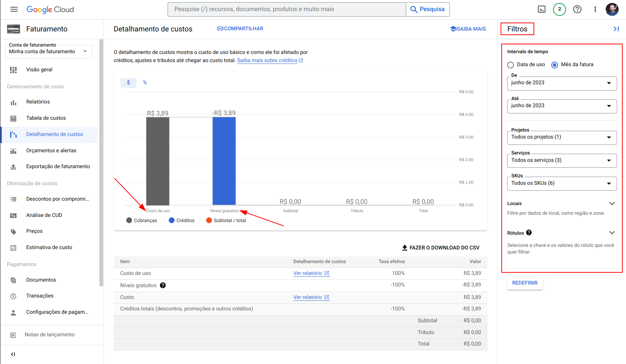This screenshot has height=364, width=626.
Task: Click the REDEFINIR button
Action: coord(525,283)
